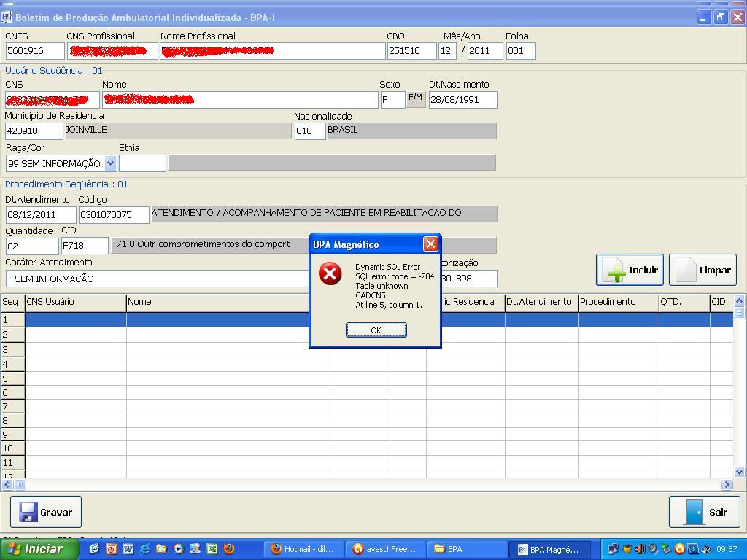Click the Quantidade field showing 02
The height and width of the screenshot is (560, 747).
(x=32, y=246)
